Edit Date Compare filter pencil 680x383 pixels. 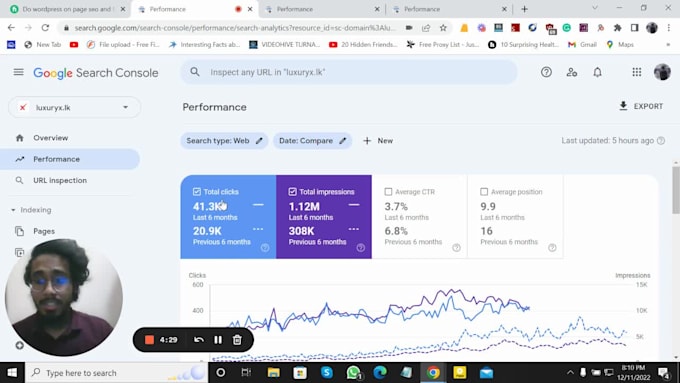343,141
